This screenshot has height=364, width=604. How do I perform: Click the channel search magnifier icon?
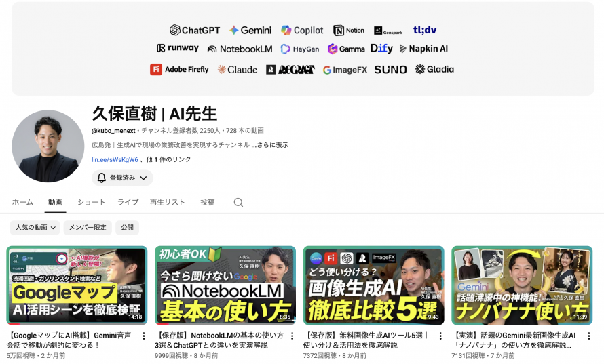238,203
